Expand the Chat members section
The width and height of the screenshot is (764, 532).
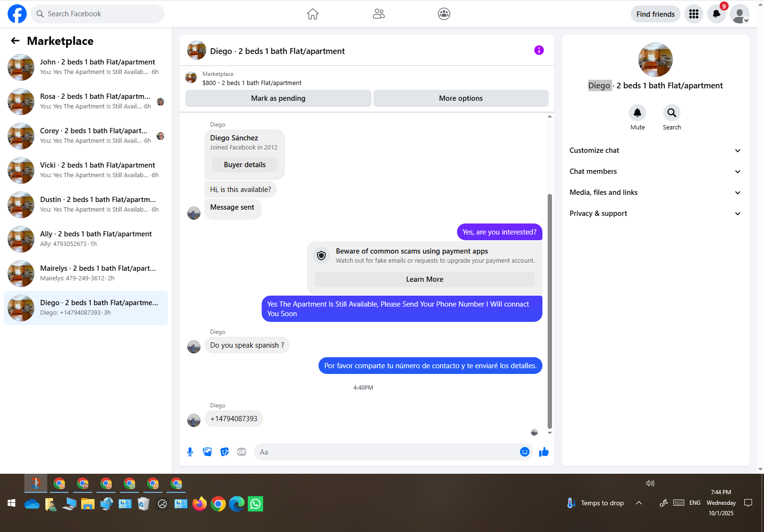click(x=655, y=171)
